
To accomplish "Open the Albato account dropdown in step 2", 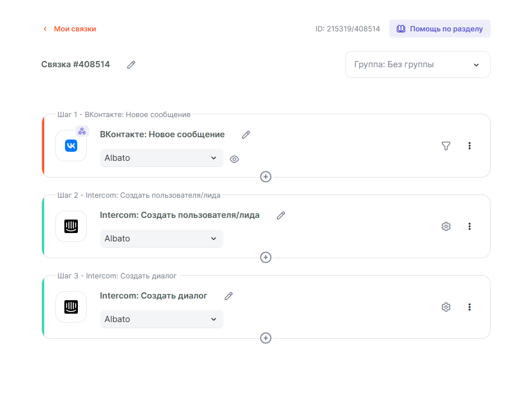I will click(161, 239).
